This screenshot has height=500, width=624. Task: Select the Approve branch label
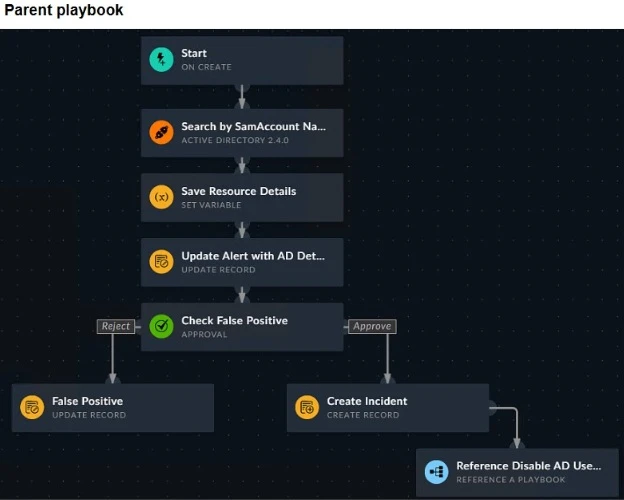pos(372,326)
